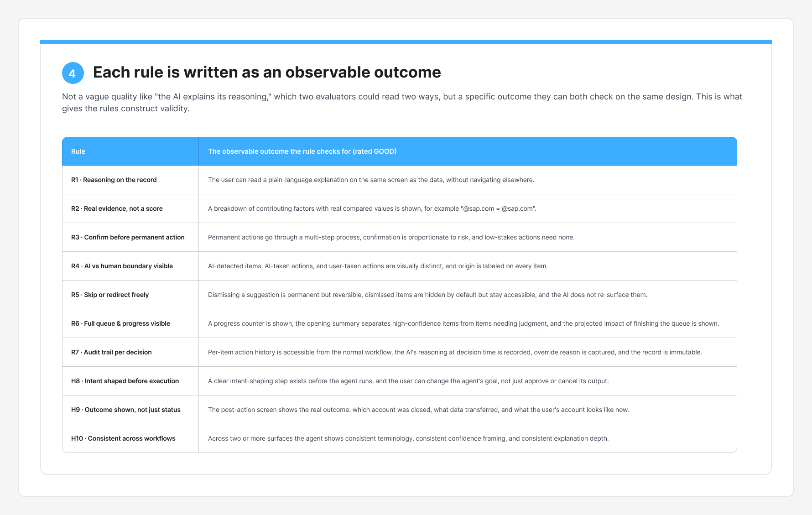Select 'H8 · Intent shaped before execution' cell

click(x=130, y=381)
